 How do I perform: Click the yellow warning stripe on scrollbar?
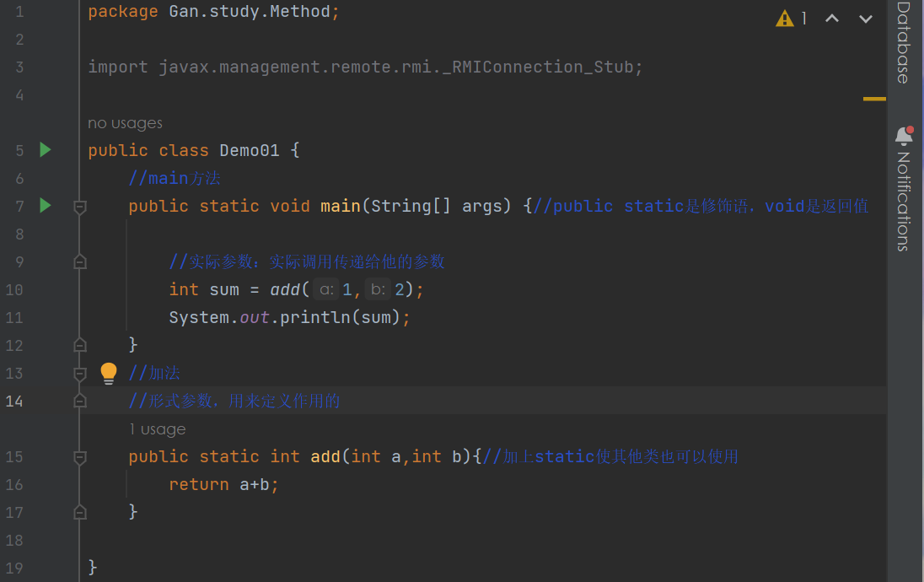pyautogui.click(x=874, y=99)
